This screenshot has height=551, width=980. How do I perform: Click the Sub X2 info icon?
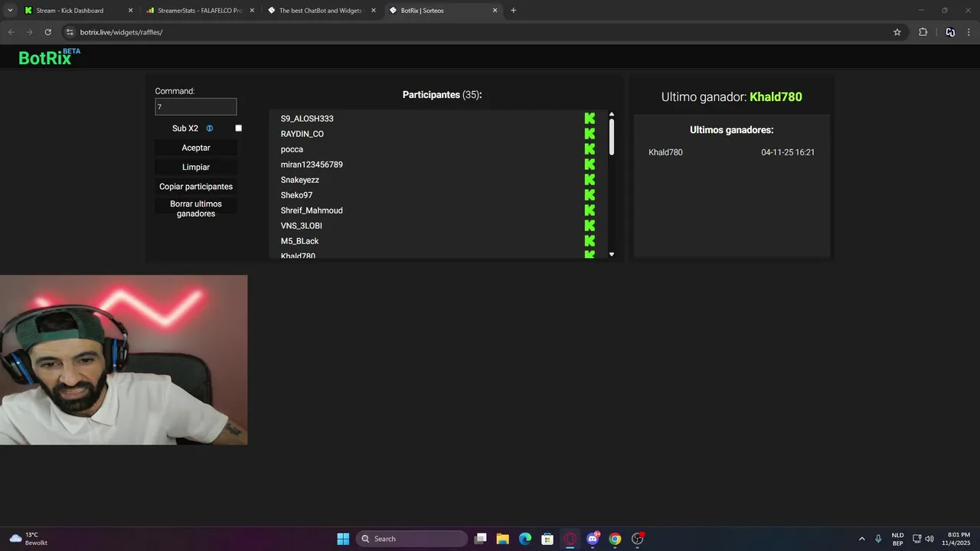coord(210,129)
